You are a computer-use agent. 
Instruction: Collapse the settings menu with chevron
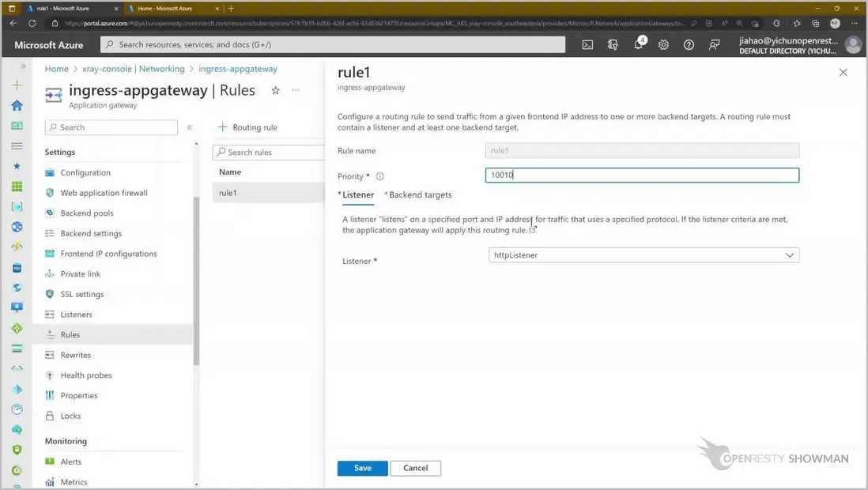[190, 127]
